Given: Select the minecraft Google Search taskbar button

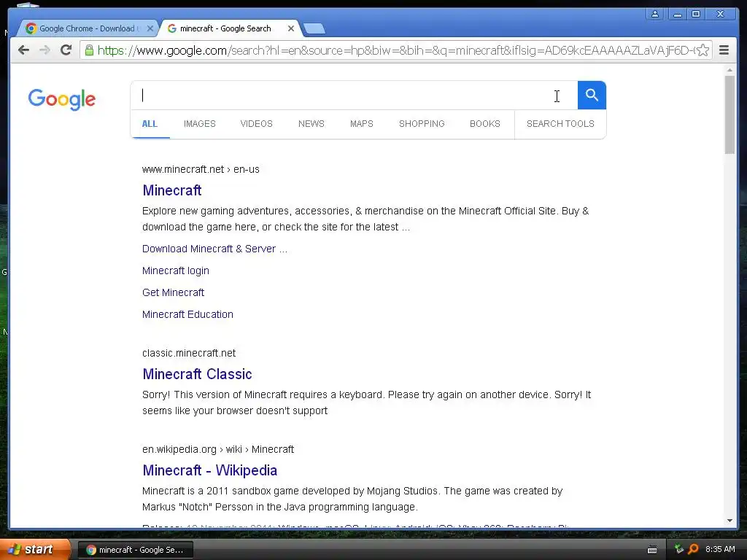Looking at the screenshot, I should pyautogui.click(x=135, y=550).
